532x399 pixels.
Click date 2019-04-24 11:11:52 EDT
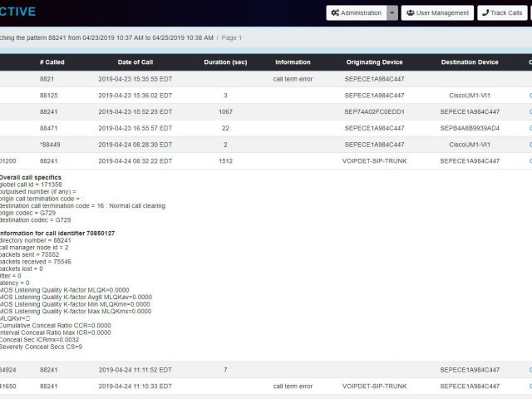[x=135, y=370]
